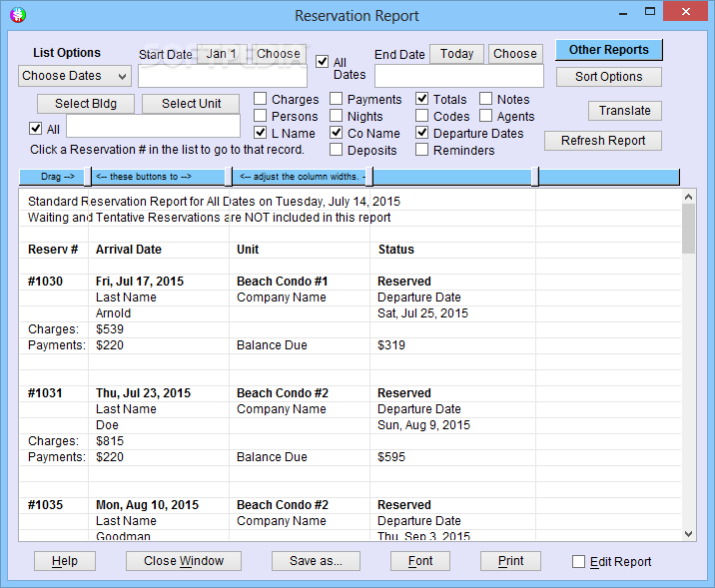Viewport: 715px width, 588px height.
Task: Maximize the Reservation Report window
Action: click(650, 12)
